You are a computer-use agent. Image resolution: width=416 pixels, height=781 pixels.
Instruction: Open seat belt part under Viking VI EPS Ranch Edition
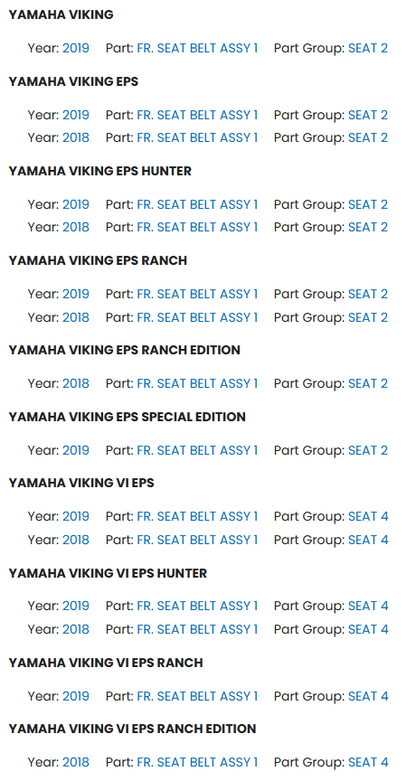[197, 762]
